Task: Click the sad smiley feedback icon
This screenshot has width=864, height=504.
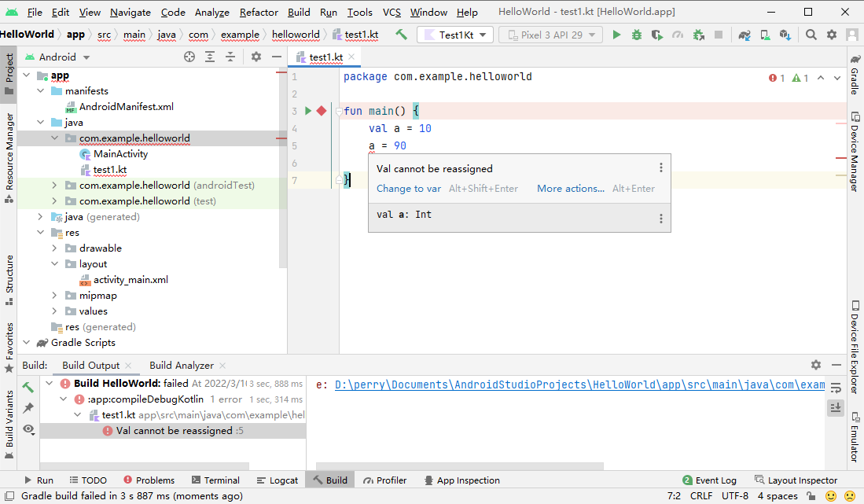Action: tap(850, 495)
